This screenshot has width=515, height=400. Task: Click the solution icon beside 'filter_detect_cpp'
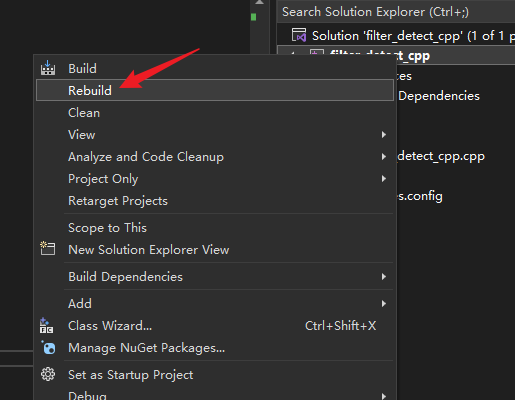(299, 35)
